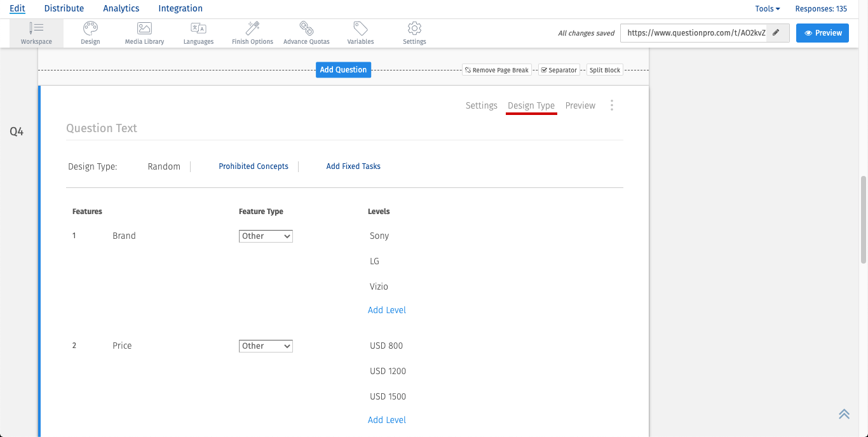Viewport: 868px width, 437px height.
Task: Click the Add Question button
Action: [x=343, y=70]
